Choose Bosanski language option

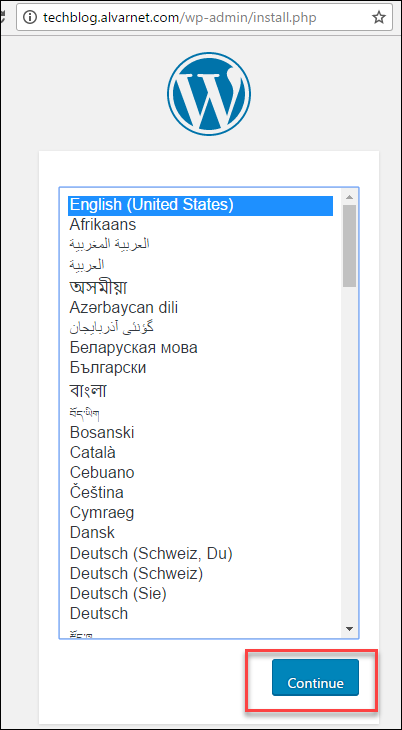click(x=201, y=433)
